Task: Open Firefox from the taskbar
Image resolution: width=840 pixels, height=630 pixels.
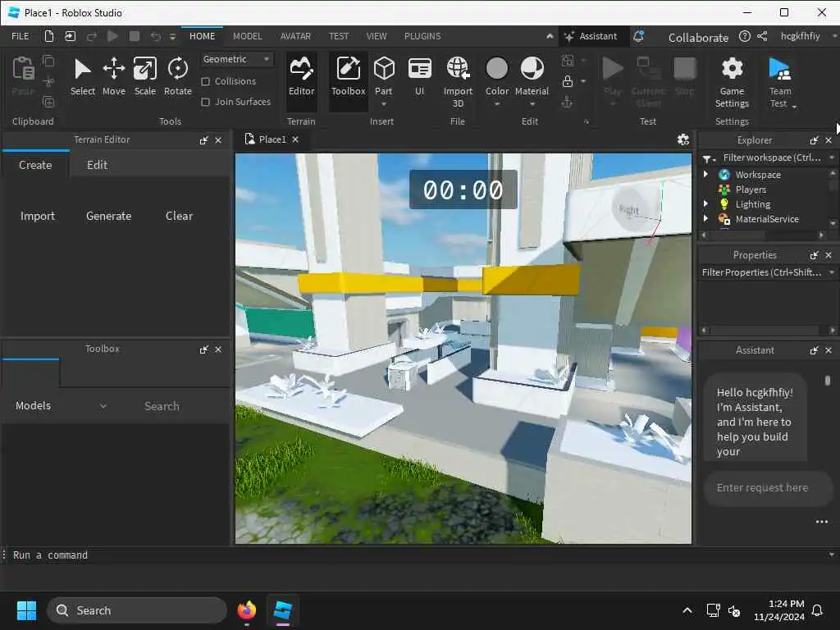Action: pos(246,610)
